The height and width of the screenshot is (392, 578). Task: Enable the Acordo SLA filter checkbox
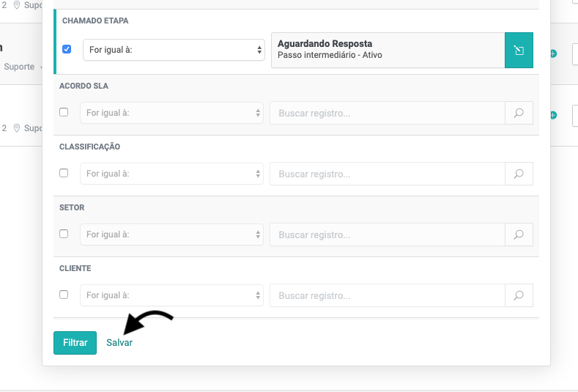pyautogui.click(x=64, y=113)
